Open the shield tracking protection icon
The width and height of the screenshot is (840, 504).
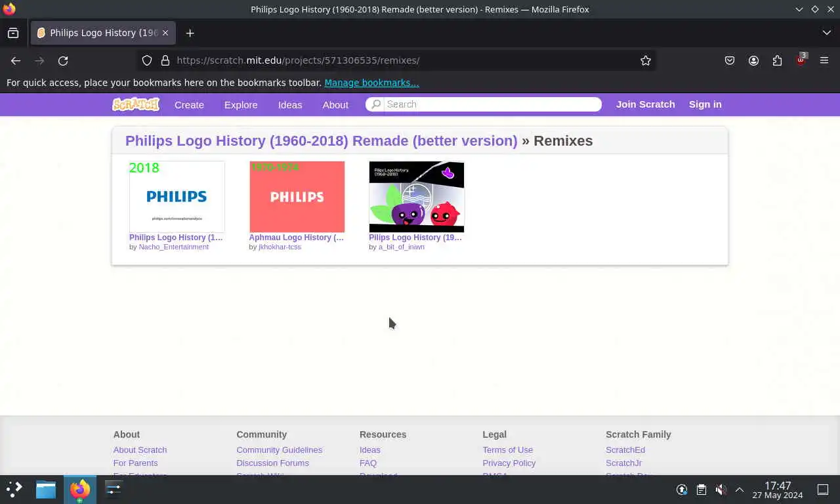(147, 60)
